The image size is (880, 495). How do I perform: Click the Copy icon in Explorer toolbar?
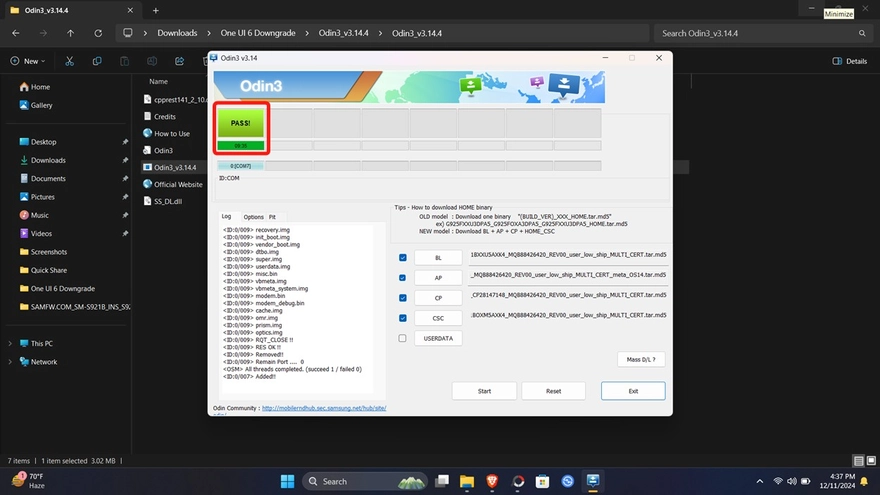point(97,61)
